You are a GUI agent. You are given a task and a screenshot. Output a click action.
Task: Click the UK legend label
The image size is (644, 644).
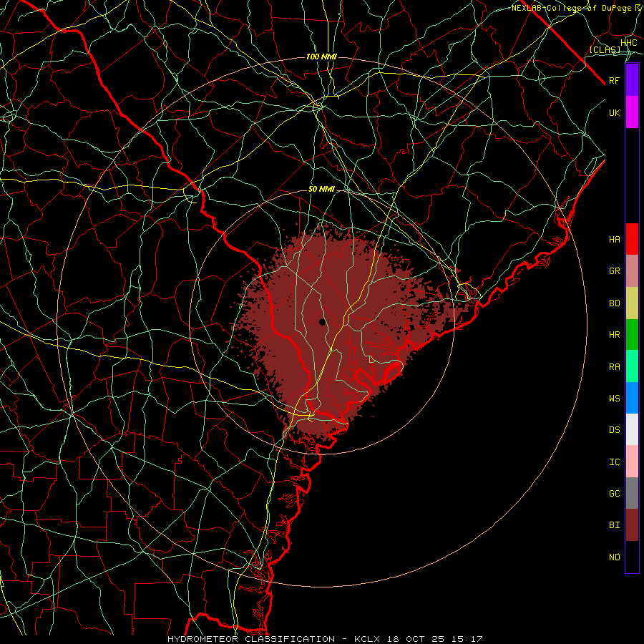coord(614,112)
